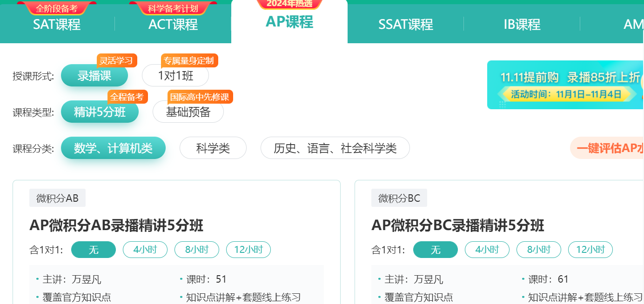This screenshot has height=304, width=644.
Task: Select the 录播课 teaching format
Action: tap(94, 75)
